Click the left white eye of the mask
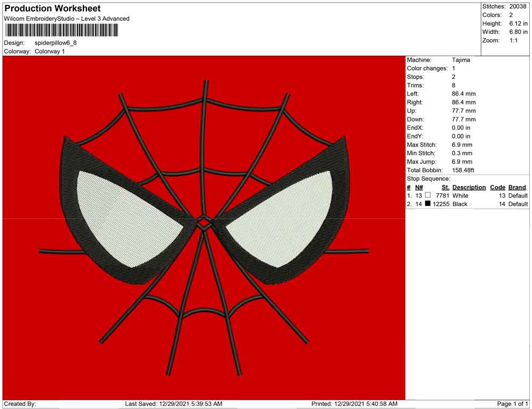532x409 pixels. 129,215
